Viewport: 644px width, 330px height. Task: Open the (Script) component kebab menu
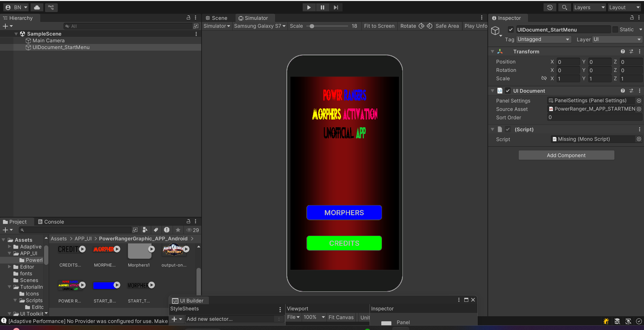coord(640,129)
